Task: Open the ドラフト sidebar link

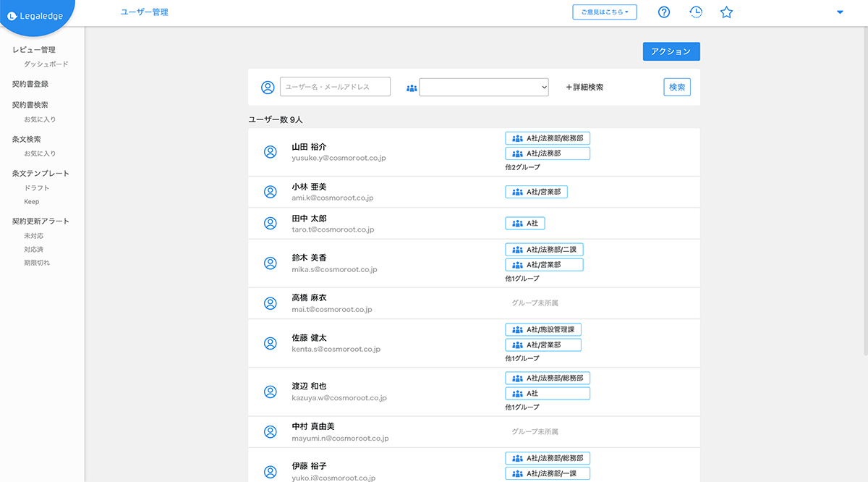Action: coord(37,188)
